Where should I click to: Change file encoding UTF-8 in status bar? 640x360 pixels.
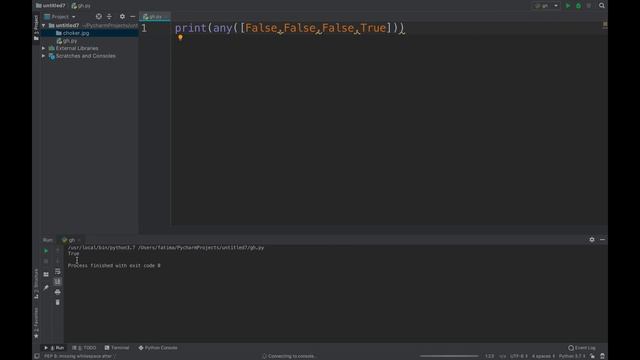coord(519,356)
